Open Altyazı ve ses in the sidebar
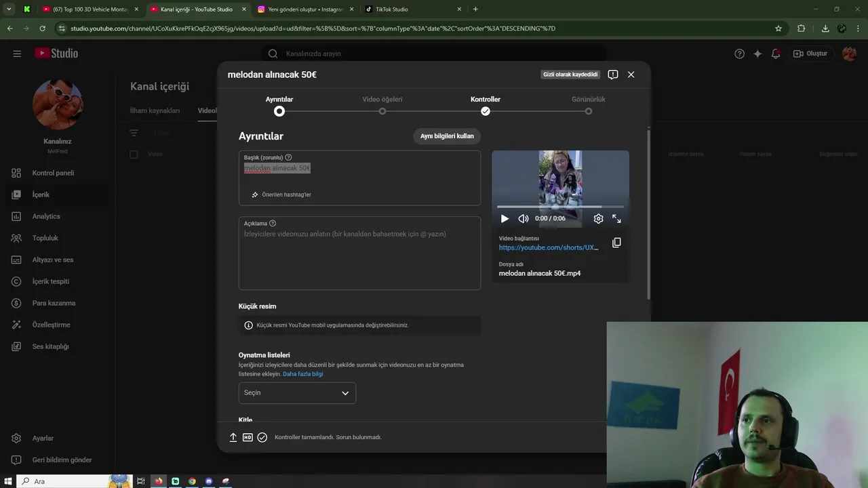Image resolution: width=868 pixels, height=488 pixels. coord(53,260)
